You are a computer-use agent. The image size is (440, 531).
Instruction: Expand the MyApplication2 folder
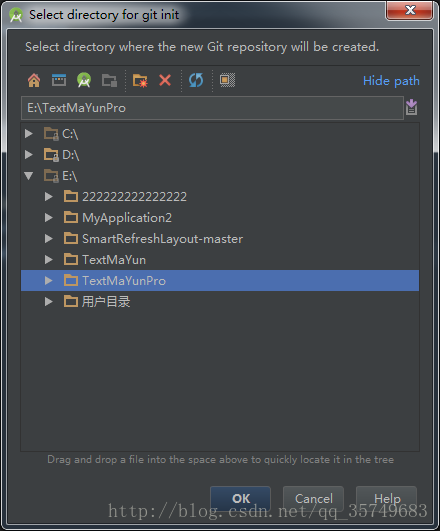(x=49, y=218)
